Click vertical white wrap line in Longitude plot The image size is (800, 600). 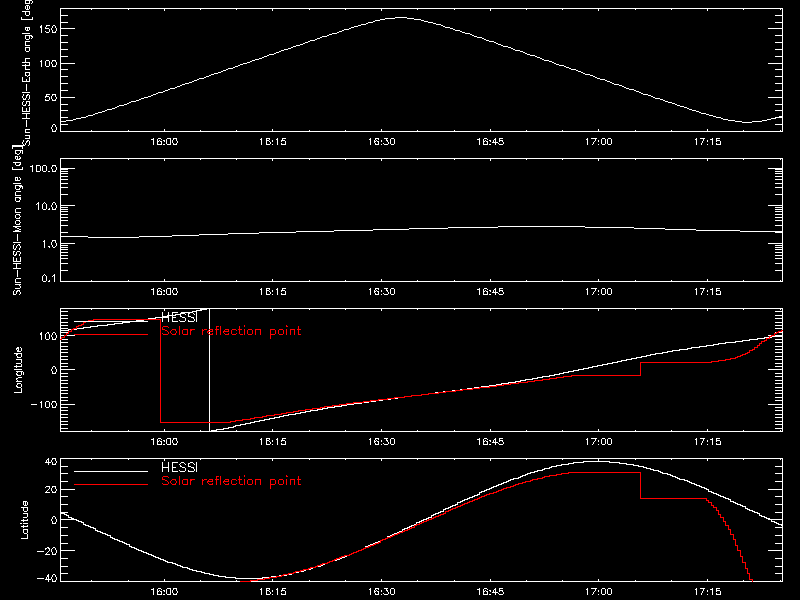coord(209,370)
